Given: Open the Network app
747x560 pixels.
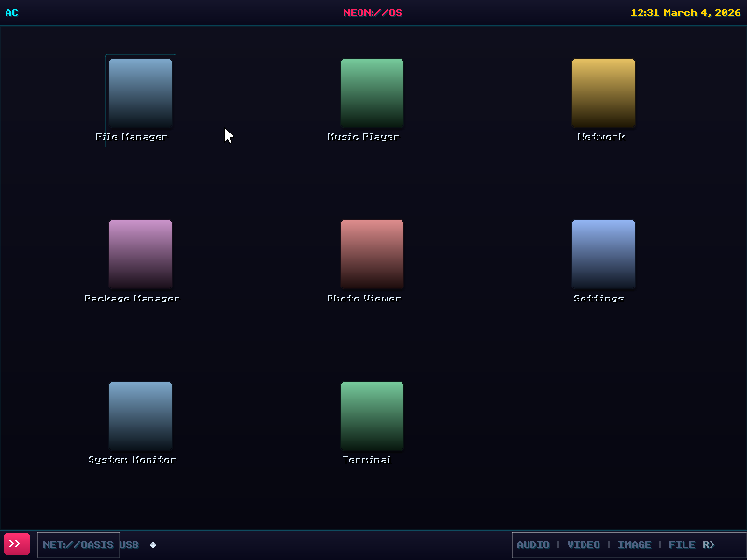Looking at the screenshot, I should [x=603, y=93].
